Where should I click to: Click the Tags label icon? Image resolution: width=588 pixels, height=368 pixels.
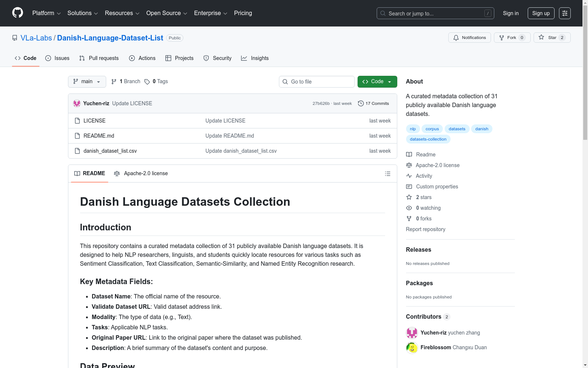pos(147,82)
